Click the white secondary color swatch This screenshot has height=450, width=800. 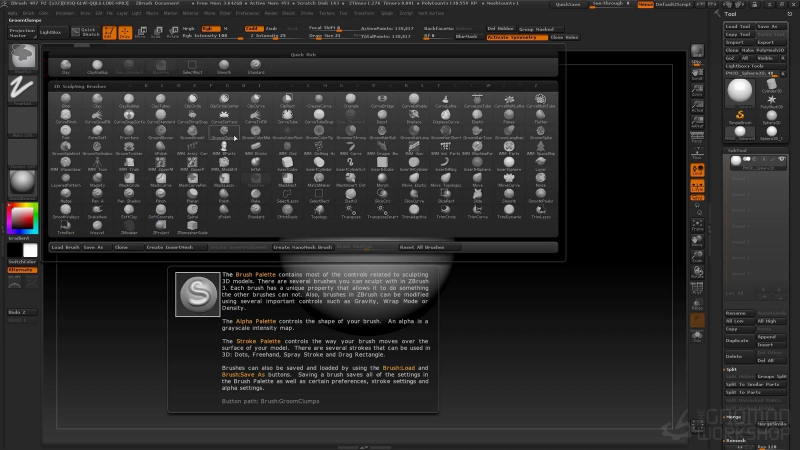(30, 251)
